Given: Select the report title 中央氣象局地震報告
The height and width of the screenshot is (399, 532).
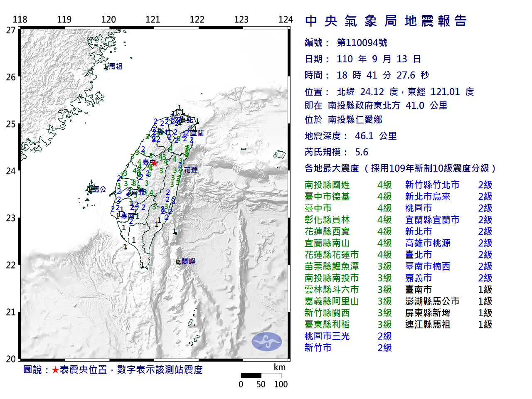Looking at the screenshot, I should coord(386,21).
